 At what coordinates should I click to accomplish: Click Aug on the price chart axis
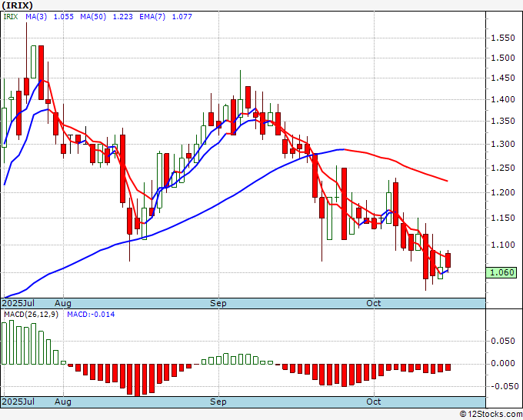63,303
